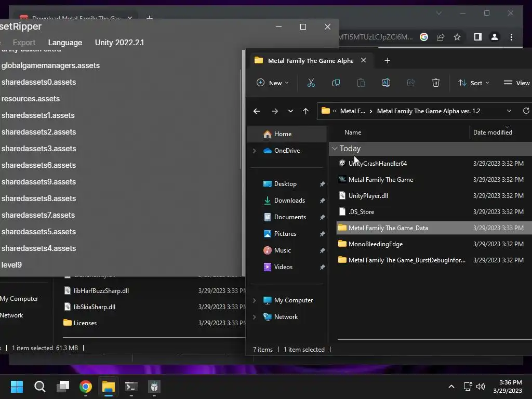The height and width of the screenshot is (399, 532).
Task: Click the Rename icon in File Explorer toolbar
Action: [x=386, y=83]
